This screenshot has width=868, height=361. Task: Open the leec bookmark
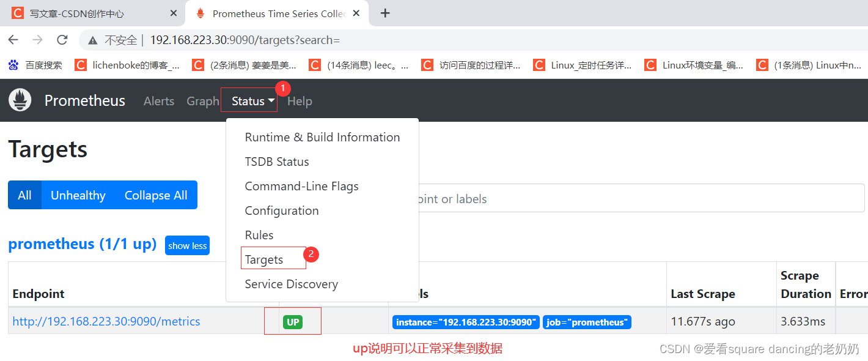tap(359, 65)
